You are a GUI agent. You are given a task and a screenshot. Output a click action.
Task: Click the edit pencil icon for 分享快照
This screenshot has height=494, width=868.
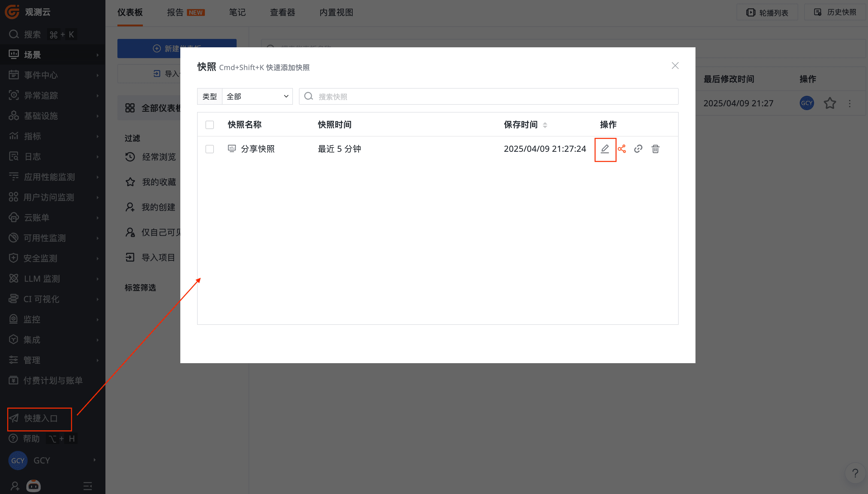click(x=605, y=149)
